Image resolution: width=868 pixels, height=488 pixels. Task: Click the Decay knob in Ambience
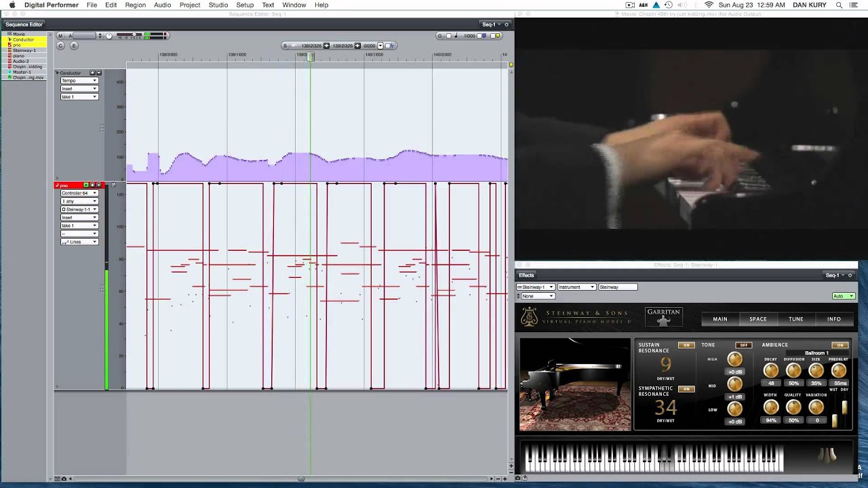(771, 371)
